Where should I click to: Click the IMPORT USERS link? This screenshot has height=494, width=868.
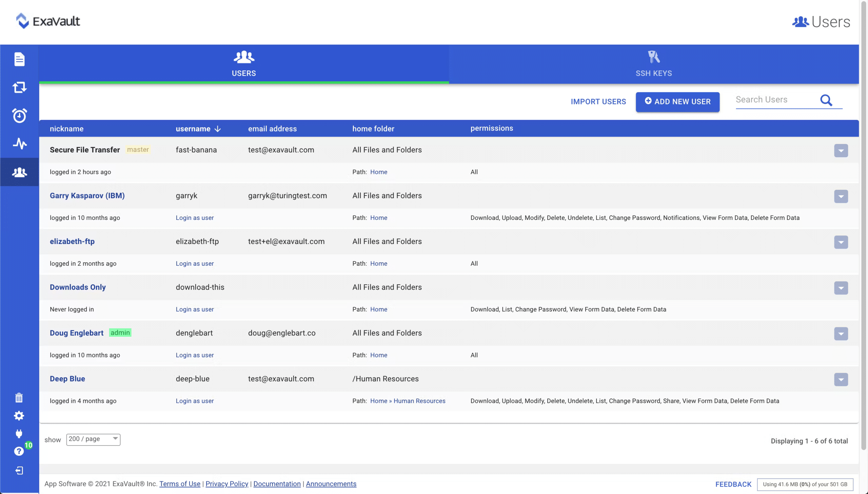click(598, 102)
